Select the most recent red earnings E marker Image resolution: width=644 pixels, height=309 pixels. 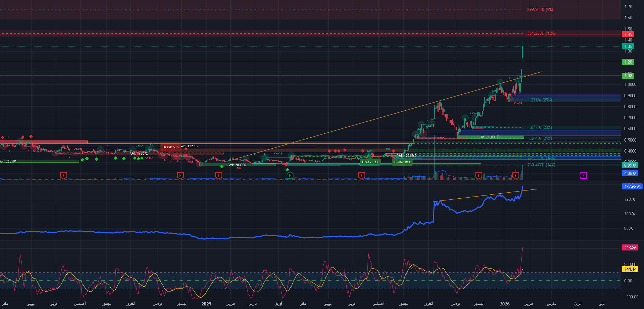pyautogui.click(x=516, y=175)
